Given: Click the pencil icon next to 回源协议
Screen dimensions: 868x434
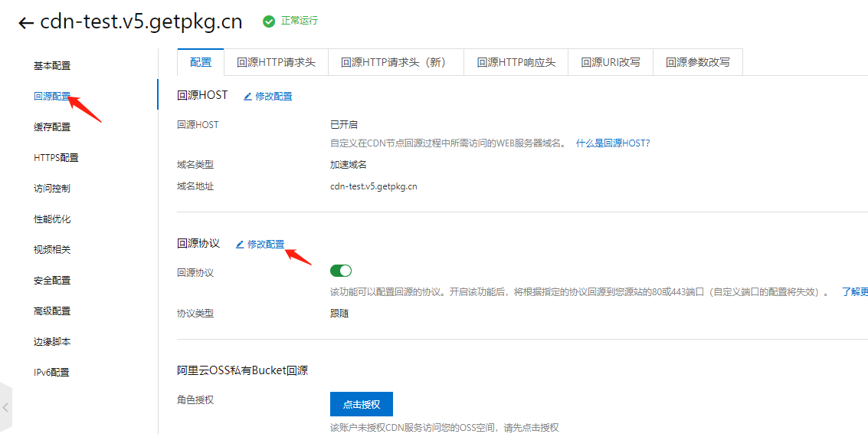Looking at the screenshot, I should (240, 245).
